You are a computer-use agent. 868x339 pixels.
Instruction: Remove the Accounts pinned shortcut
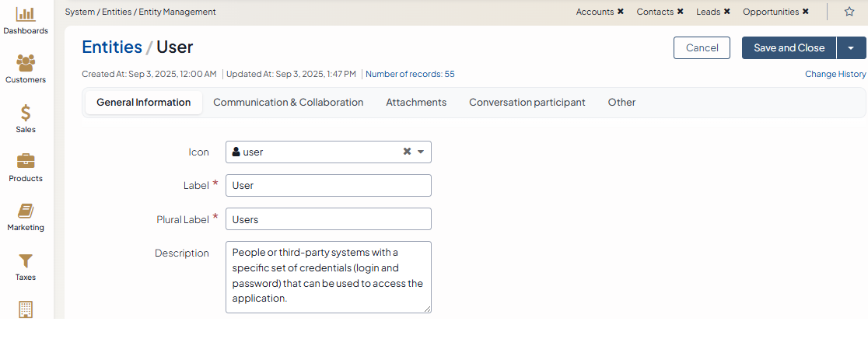(x=621, y=12)
